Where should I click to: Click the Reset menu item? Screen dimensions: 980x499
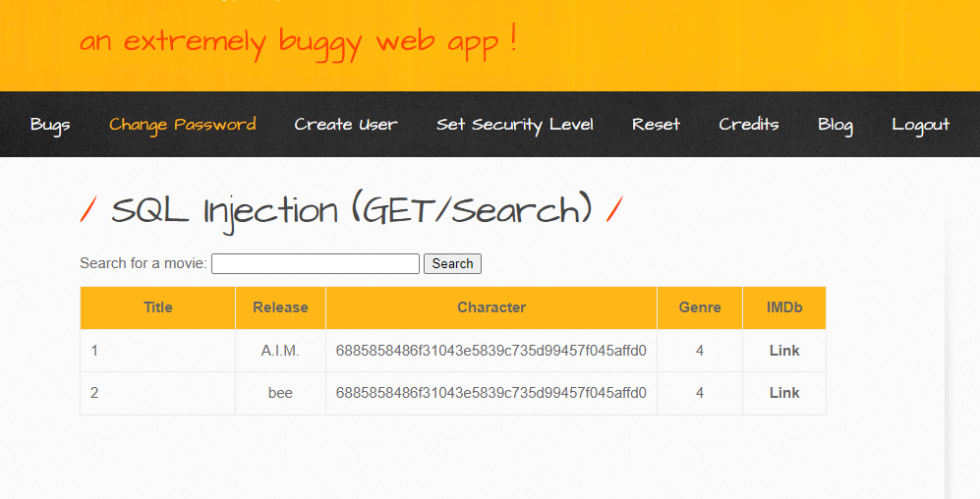tap(656, 125)
